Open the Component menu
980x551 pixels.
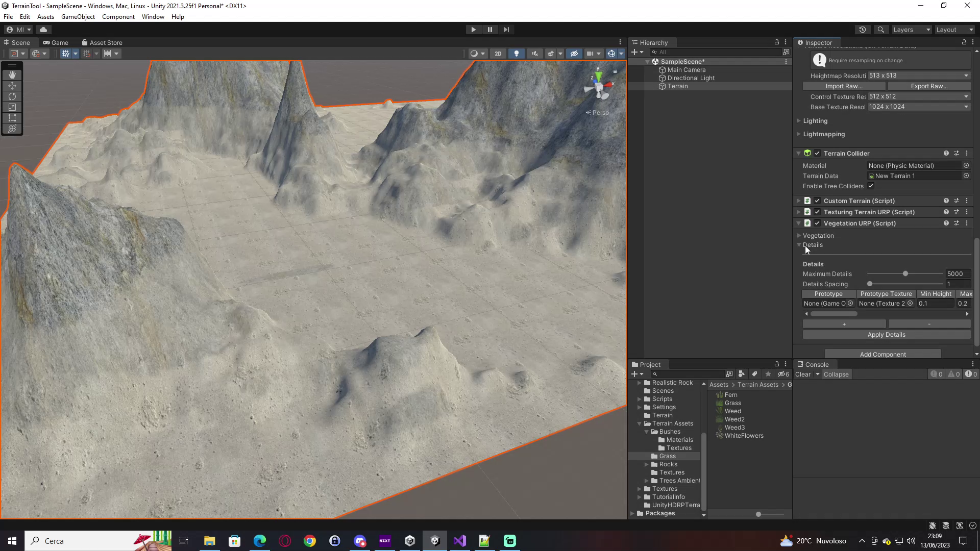[118, 17]
